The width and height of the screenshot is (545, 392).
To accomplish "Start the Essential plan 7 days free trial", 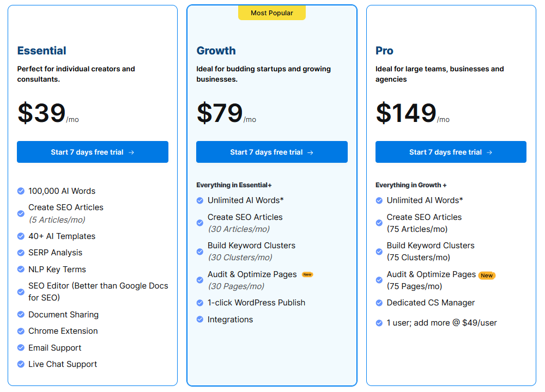I will 93,152.
